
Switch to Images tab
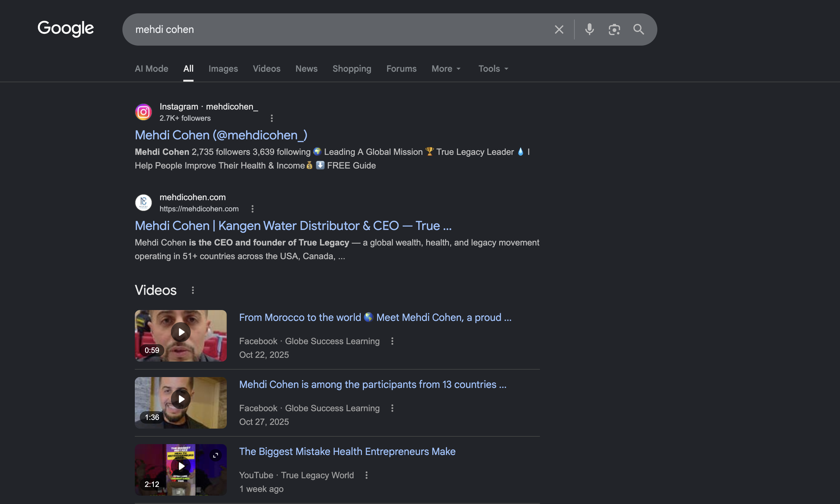click(x=223, y=69)
